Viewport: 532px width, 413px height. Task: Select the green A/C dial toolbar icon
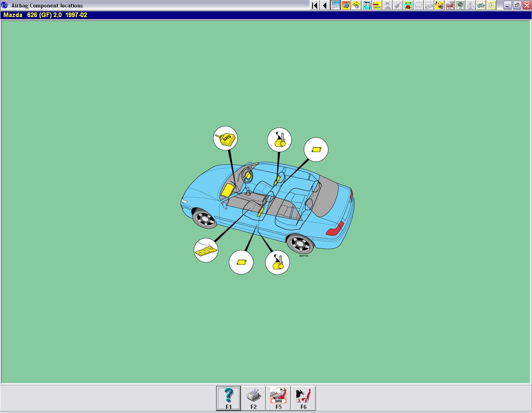tap(460, 5)
